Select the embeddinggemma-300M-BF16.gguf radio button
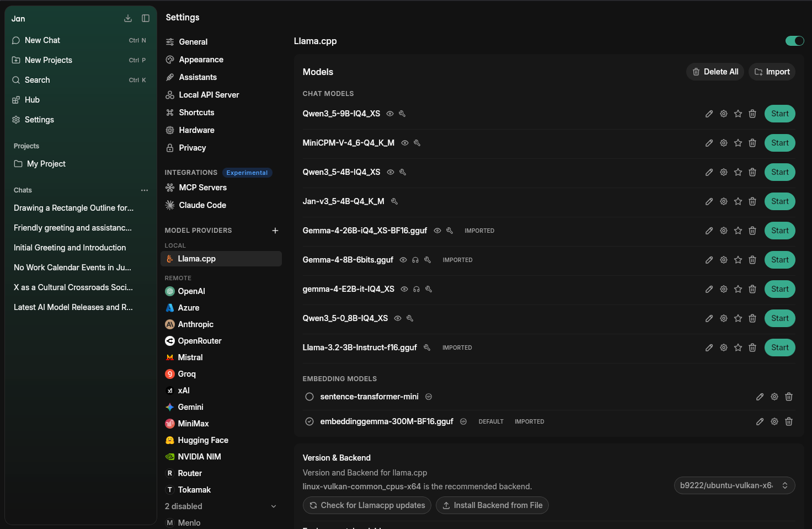 (309, 421)
